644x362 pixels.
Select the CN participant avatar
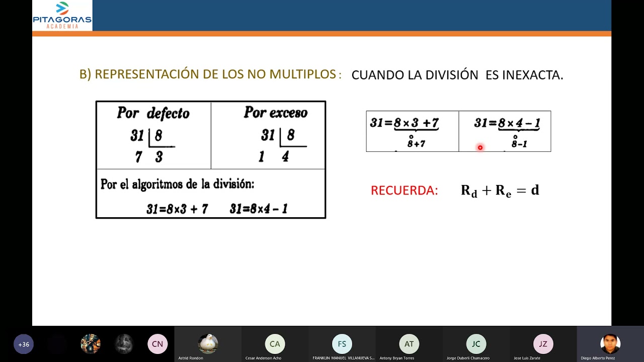point(157,344)
